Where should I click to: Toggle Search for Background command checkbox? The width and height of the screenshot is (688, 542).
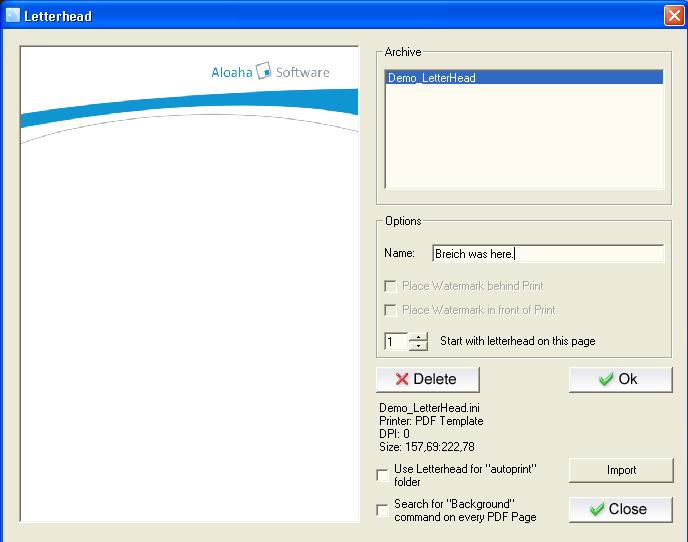pyautogui.click(x=383, y=510)
